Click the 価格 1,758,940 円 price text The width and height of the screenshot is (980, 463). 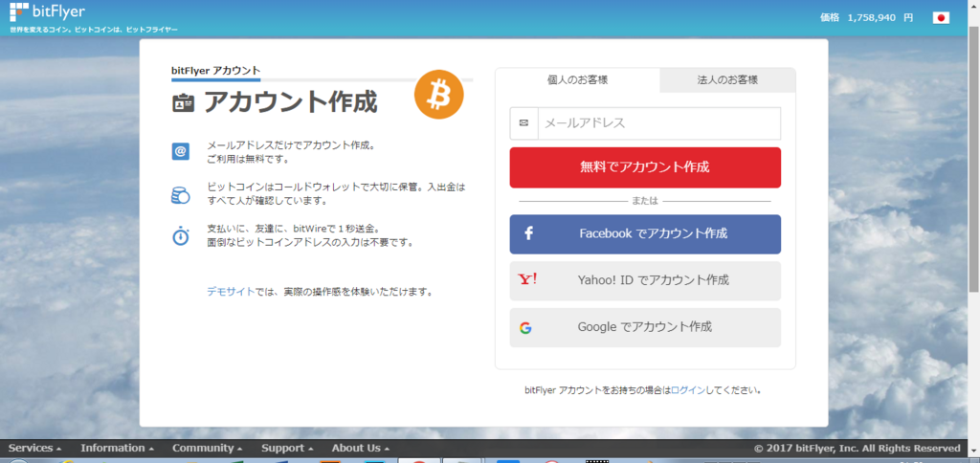coord(867,18)
